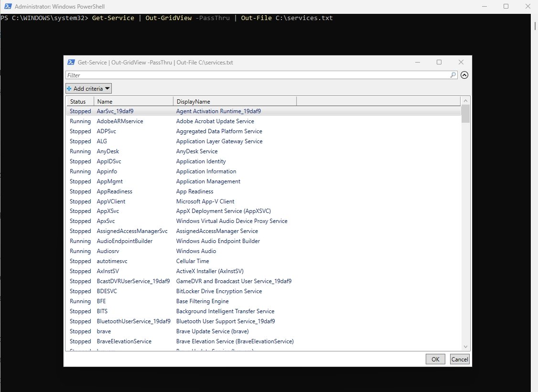Click the blue plus icon on Add criteria
Viewport: 538px width, 392px height.
pyautogui.click(x=69, y=88)
